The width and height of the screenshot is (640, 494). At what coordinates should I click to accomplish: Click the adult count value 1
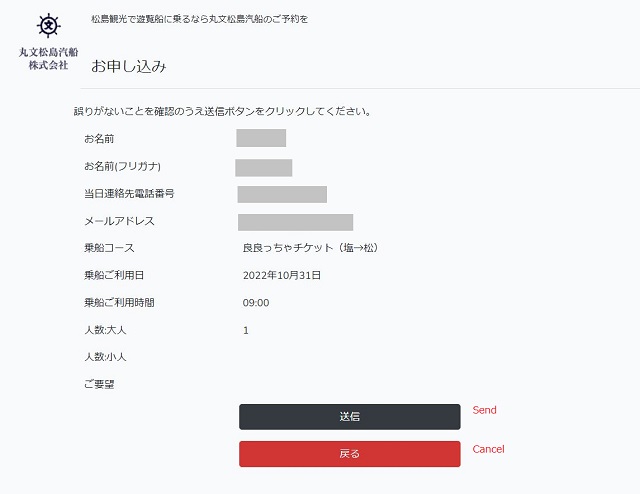click(x=246, y=330)
